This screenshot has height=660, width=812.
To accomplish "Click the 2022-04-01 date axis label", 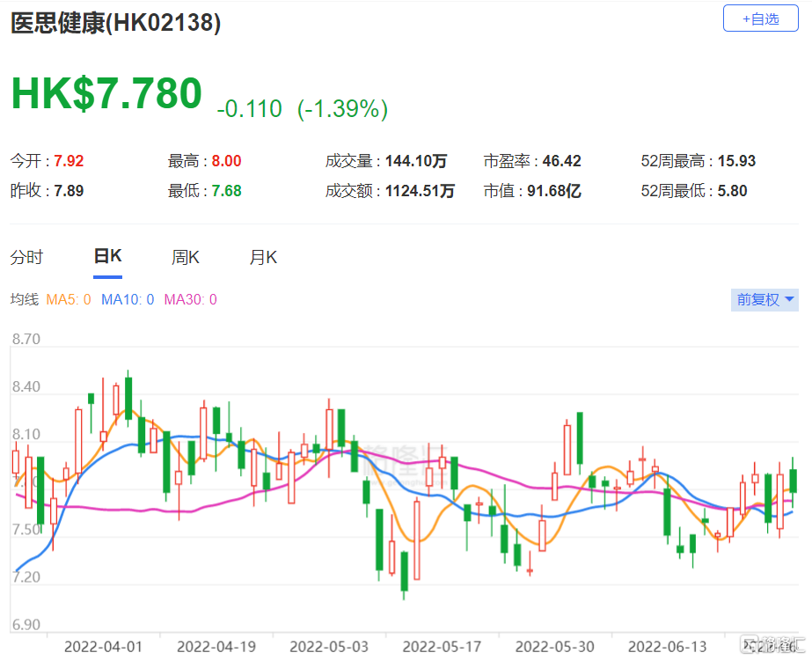I will tap(103, 647).
